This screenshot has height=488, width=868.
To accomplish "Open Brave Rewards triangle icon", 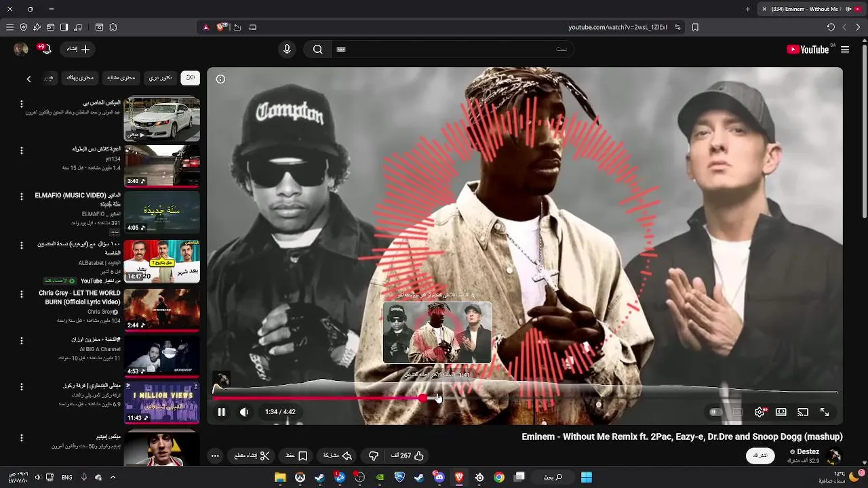I will [205, 27].
